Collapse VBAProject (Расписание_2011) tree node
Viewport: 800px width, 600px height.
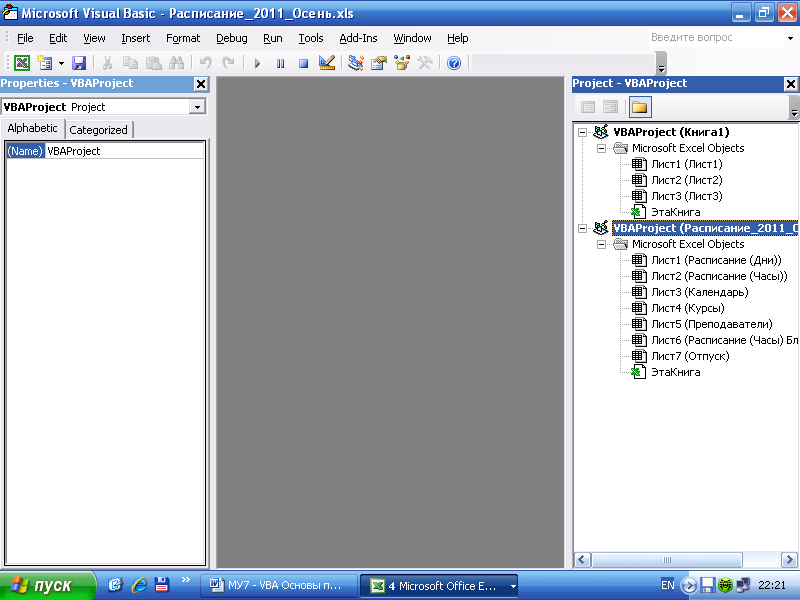(x=582, y=229)
